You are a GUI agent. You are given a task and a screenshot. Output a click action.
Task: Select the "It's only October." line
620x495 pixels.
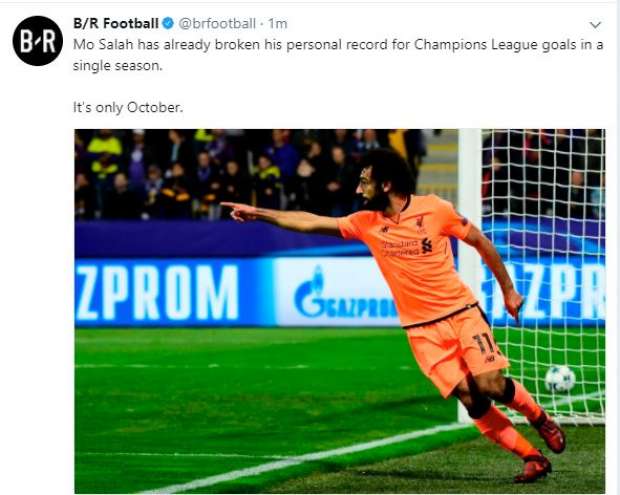(128, 107)
